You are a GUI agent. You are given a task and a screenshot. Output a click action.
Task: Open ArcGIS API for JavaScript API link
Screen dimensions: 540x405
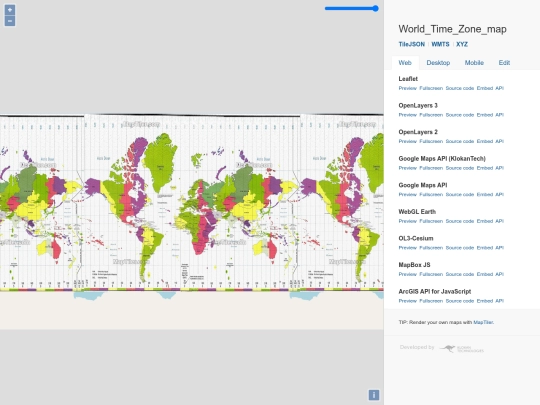(x=499, y=301)
